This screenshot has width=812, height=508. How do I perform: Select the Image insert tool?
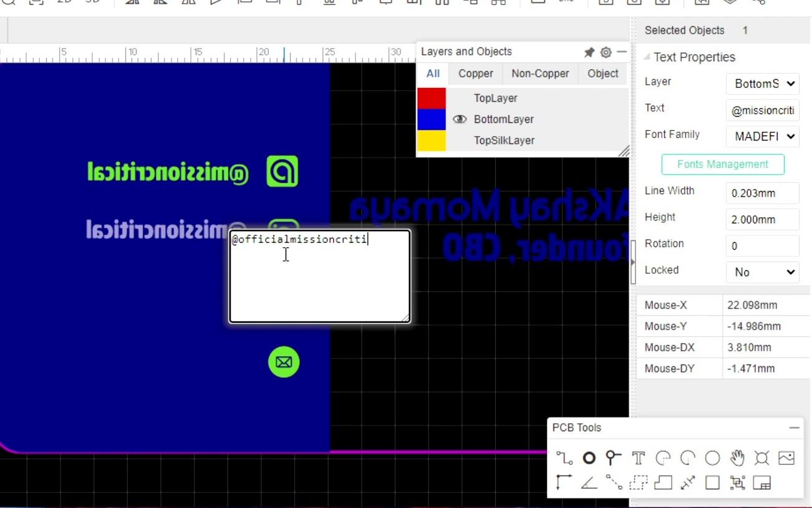(786, 459)
